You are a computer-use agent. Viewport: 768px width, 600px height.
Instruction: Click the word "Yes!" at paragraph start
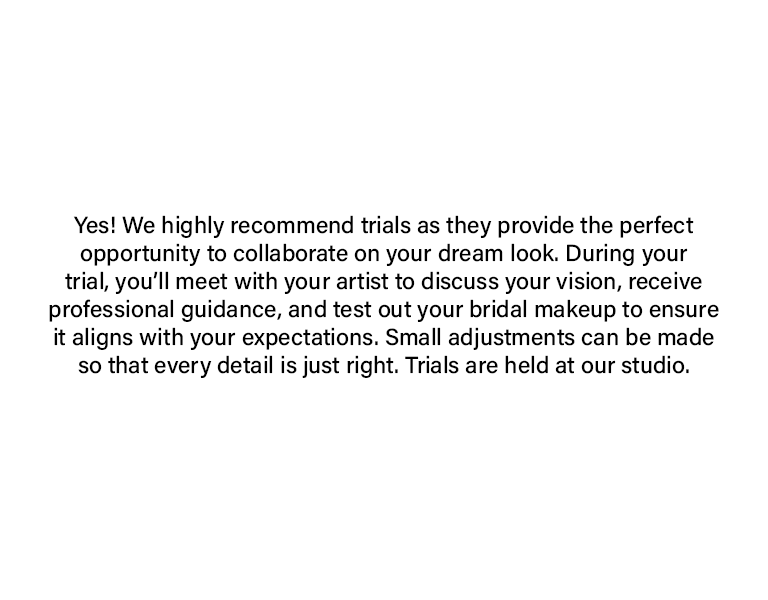(x=95, y=225)
